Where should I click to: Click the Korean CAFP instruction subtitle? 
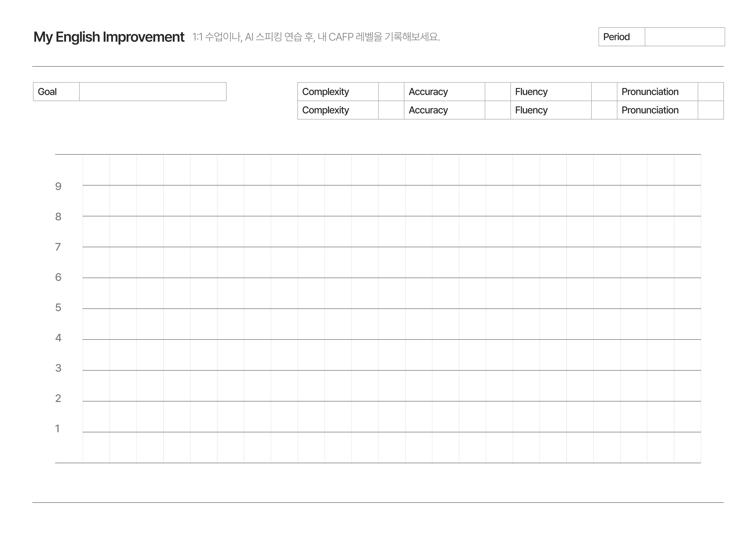[x=316, y=37]
